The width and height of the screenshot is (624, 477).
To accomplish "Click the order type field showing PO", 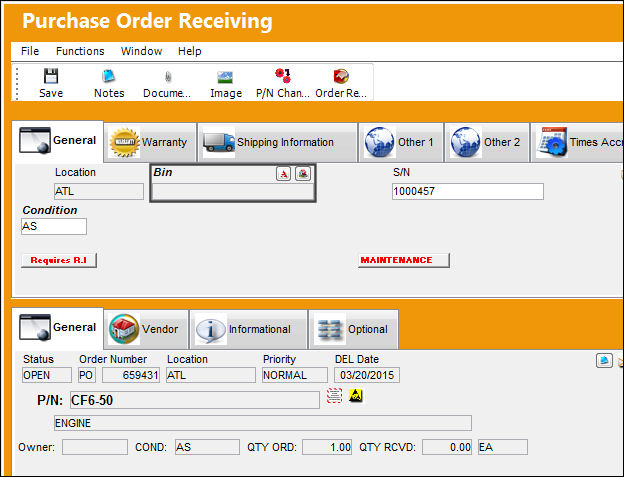I will (x=87, y=375).
